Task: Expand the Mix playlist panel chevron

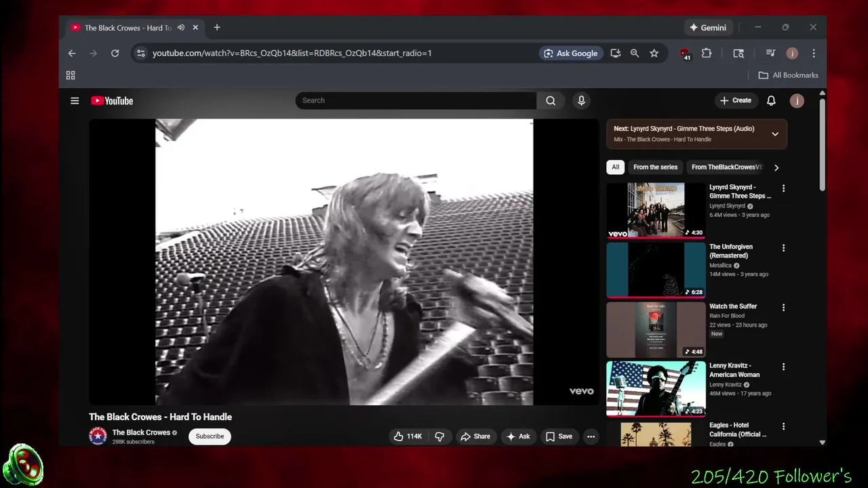Action: tap(775, 134)
